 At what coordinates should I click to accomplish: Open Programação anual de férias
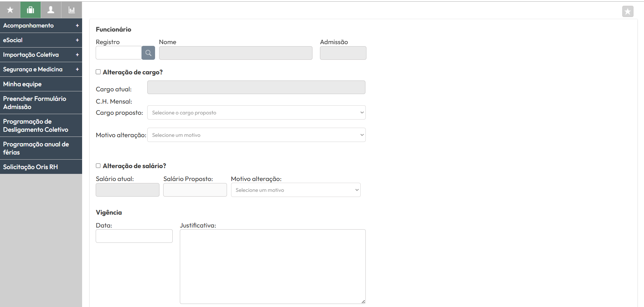click(41, 148)
